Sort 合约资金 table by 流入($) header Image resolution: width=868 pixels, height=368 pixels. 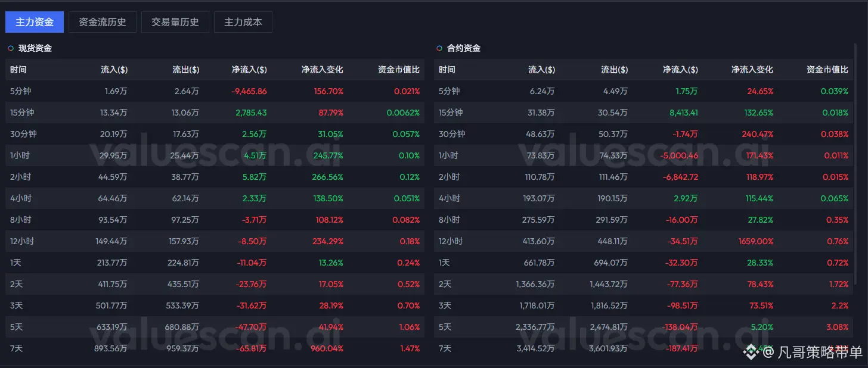[x=542, y=70]
